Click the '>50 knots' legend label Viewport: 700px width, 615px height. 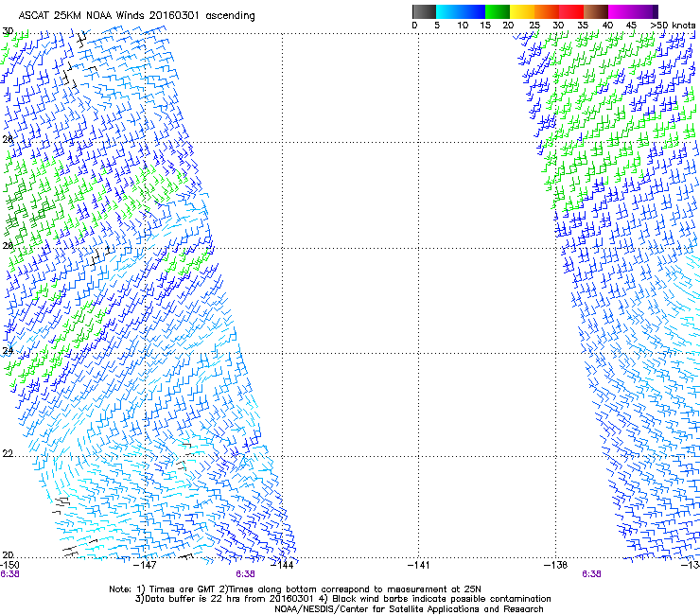pyautogui.click(x=673, y=26)
